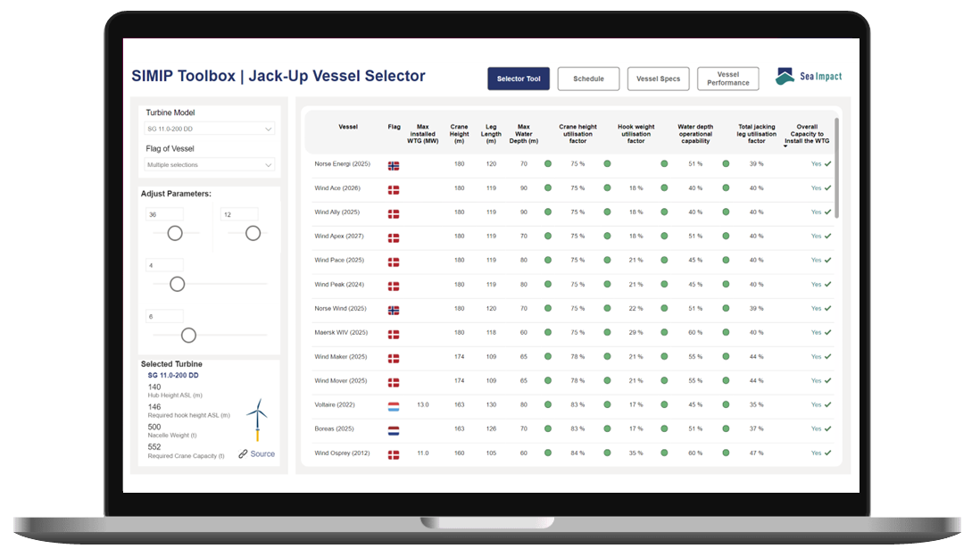Click the green check mark in Wind Ace row

827,188
